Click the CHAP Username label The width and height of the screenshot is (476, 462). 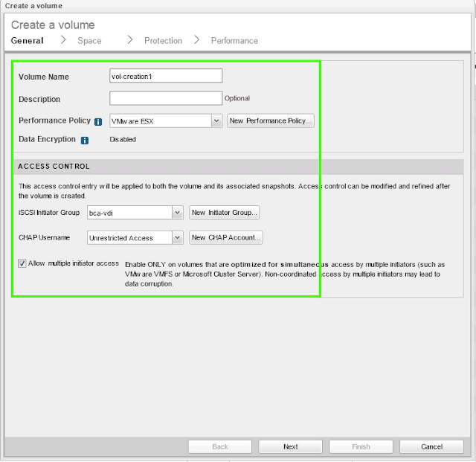45,237
